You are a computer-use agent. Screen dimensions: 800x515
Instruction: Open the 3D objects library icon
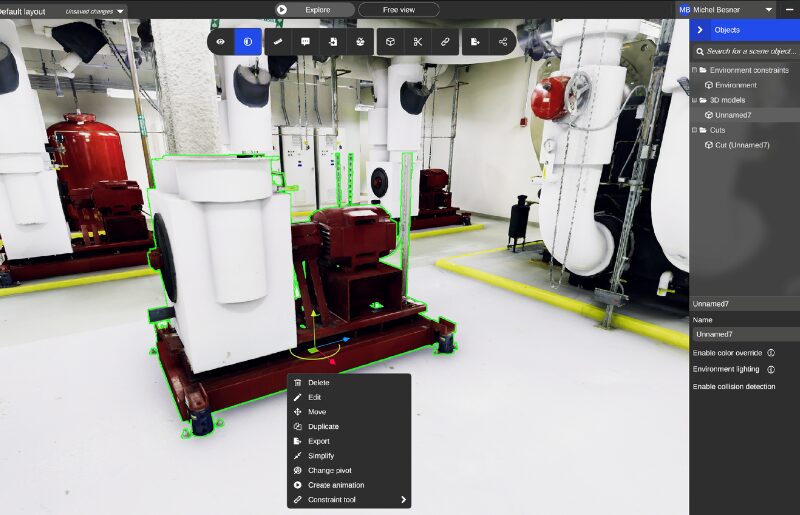click(x=360, y=42)
